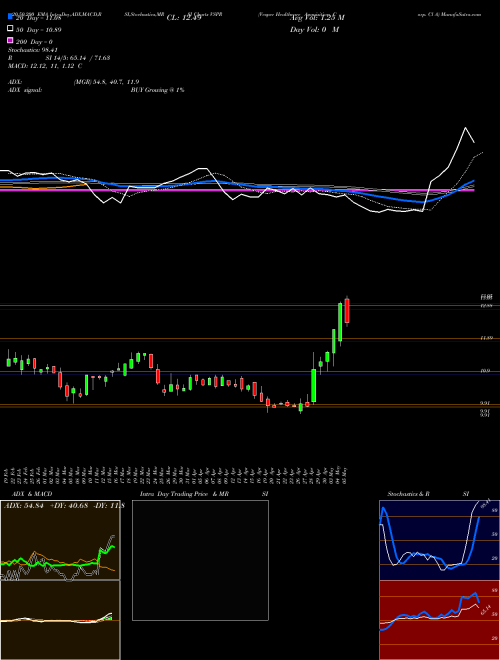
Task: Click the '05 May' last date label on the axis
Action: (346, 475)
